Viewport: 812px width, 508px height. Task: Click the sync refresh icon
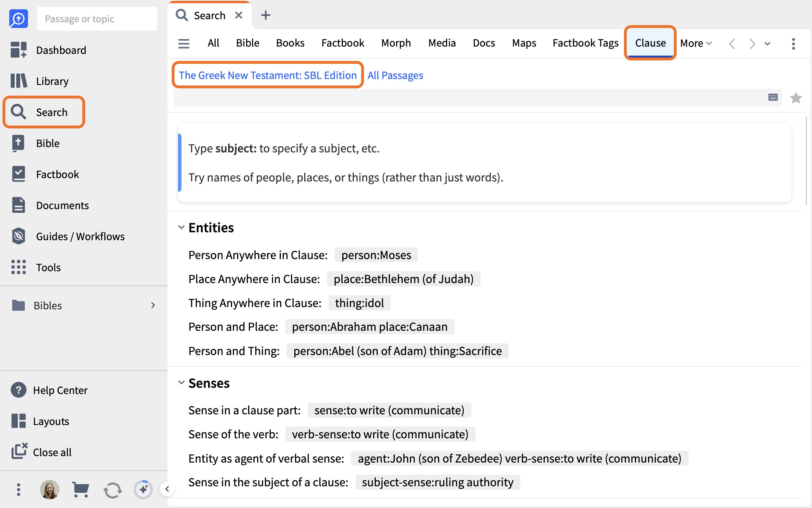click(x=112, y=490)
